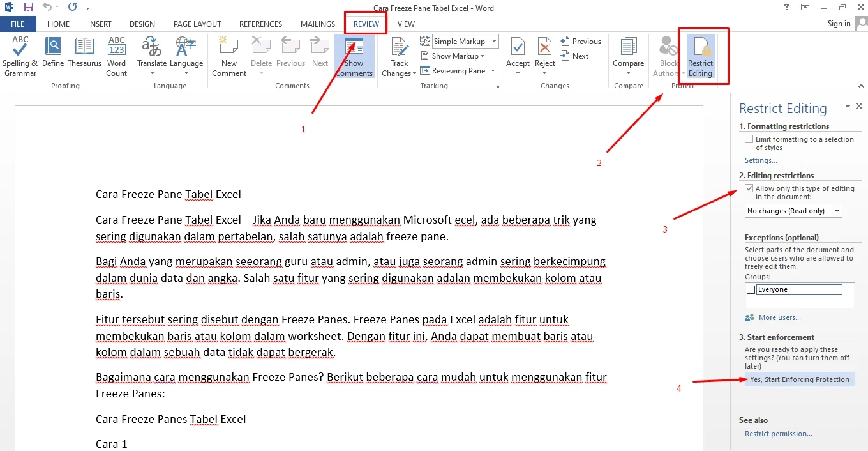868x451 pixels.
Task: Show the Word Count
Action: [x=117, y=57]
